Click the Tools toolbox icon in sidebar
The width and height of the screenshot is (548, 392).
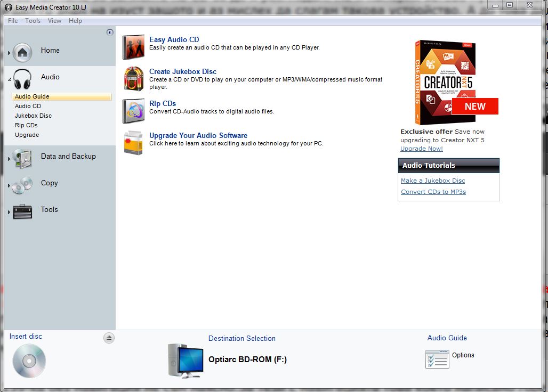click(x=22, y=211)
